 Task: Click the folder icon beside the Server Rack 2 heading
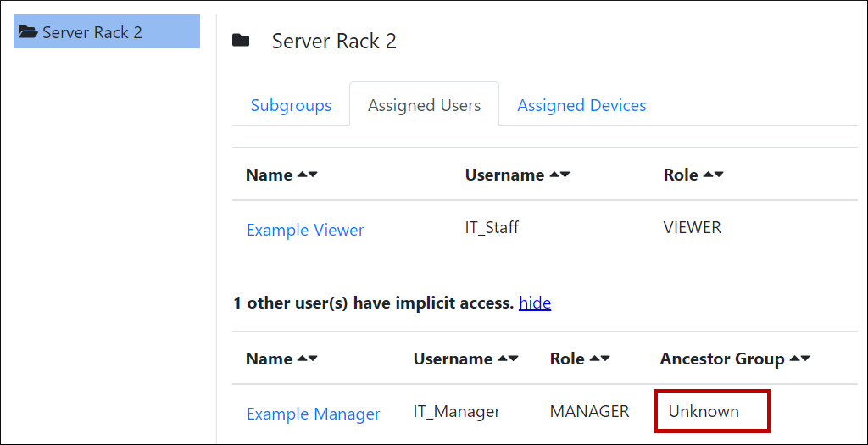pos(241,41)
